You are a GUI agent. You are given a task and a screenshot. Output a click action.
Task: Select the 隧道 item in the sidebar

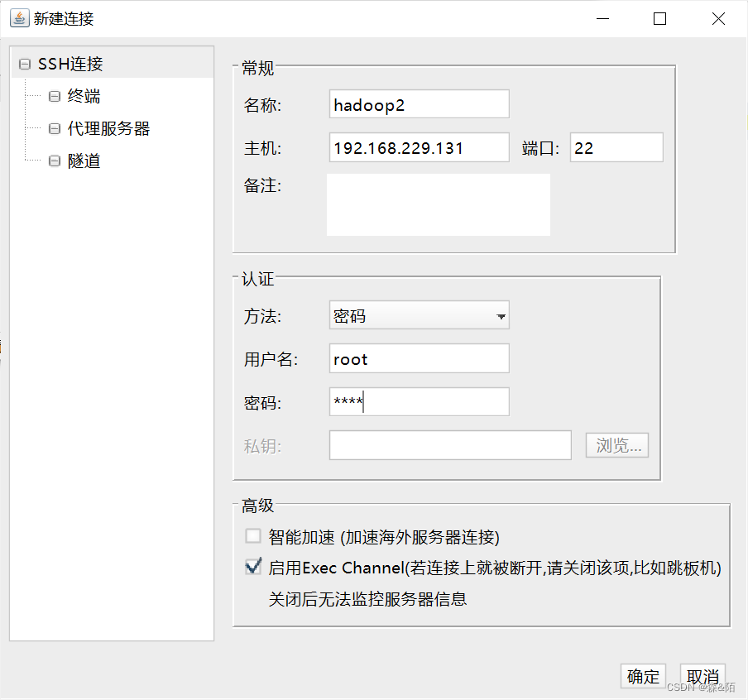pyautogui.click(x=84, y=161)
